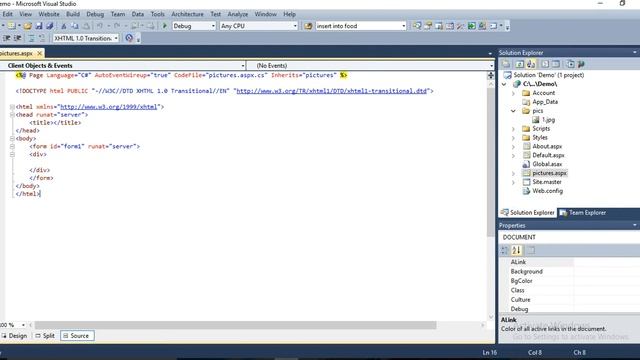Click the Undo toolbar icon
The height and width of the screenshot is (360, 640).
tap(100, 26)
